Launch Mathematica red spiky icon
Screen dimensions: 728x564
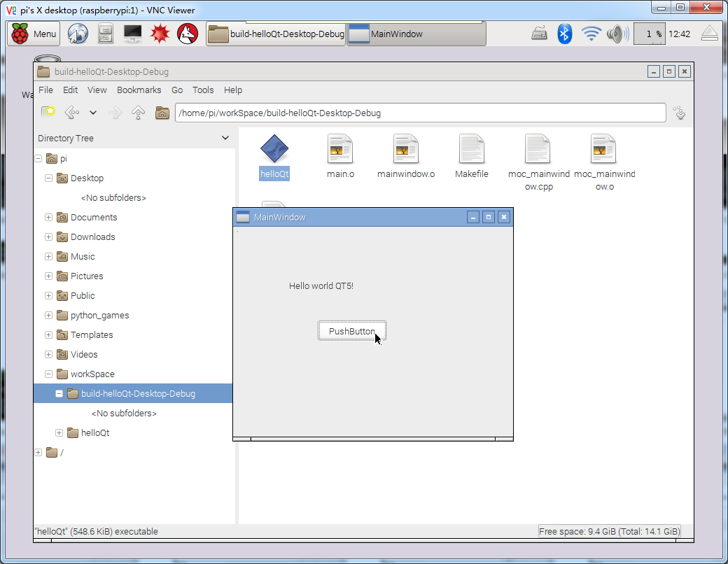coord(161,34)
